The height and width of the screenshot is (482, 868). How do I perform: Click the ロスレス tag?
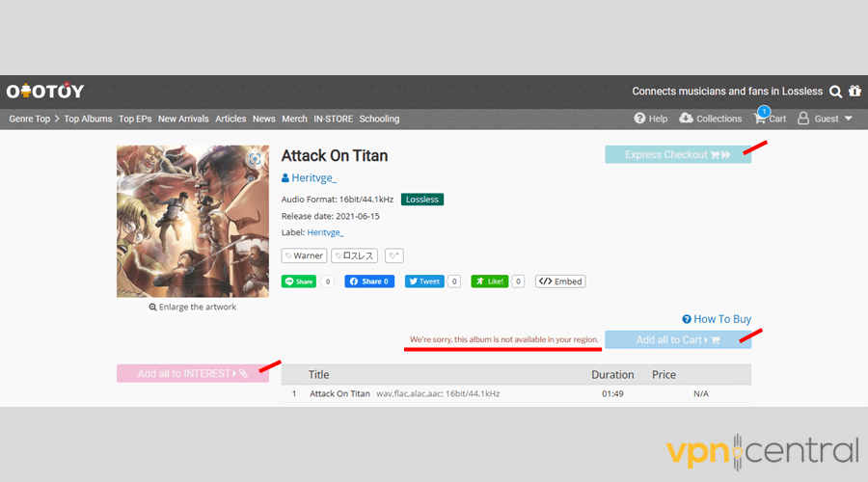pos(354,255)
